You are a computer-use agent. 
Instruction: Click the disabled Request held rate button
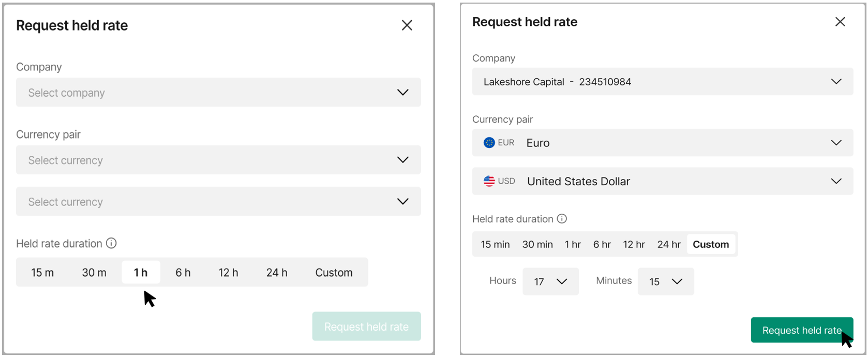tap(366, 327)
